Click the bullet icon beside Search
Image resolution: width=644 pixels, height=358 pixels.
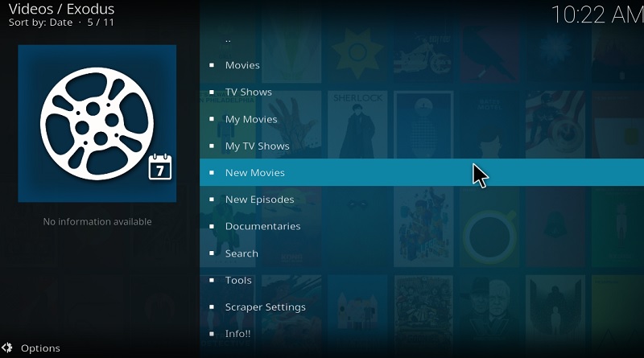tap(212, 253)
